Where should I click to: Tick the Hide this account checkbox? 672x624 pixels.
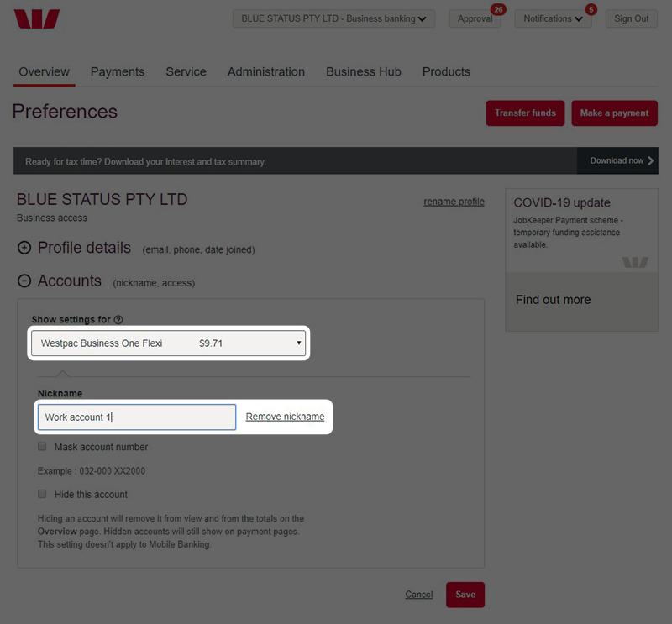[42, 494]
